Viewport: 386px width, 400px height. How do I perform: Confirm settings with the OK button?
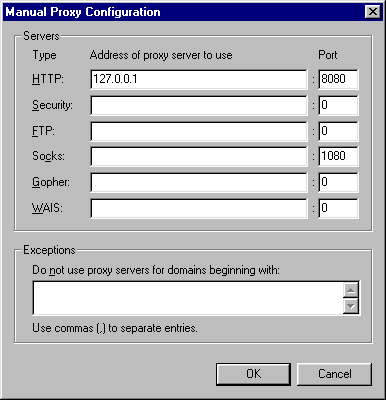[253, 374]
